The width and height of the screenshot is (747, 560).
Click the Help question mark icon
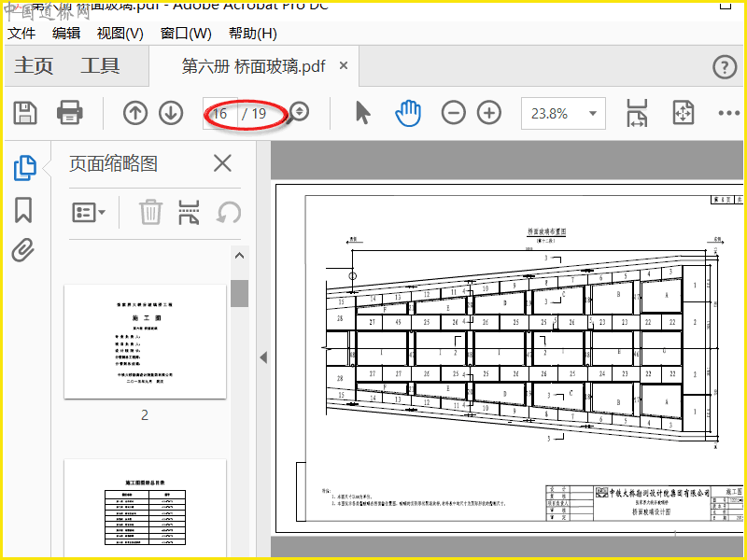pyautogui.click(x=725, y=67)
